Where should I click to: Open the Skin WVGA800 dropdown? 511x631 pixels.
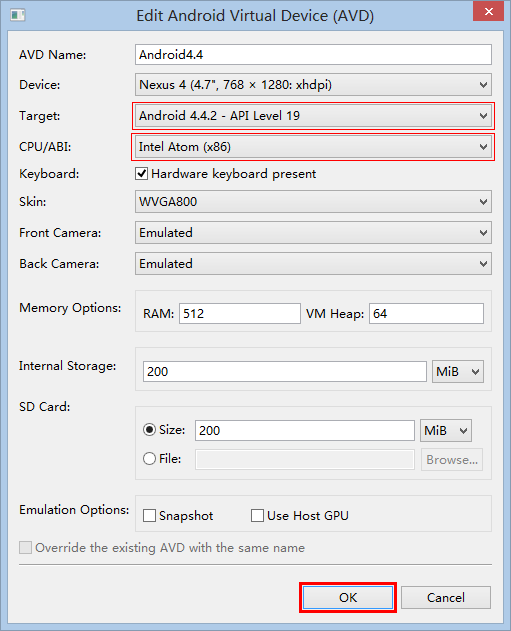click(313, 202)
